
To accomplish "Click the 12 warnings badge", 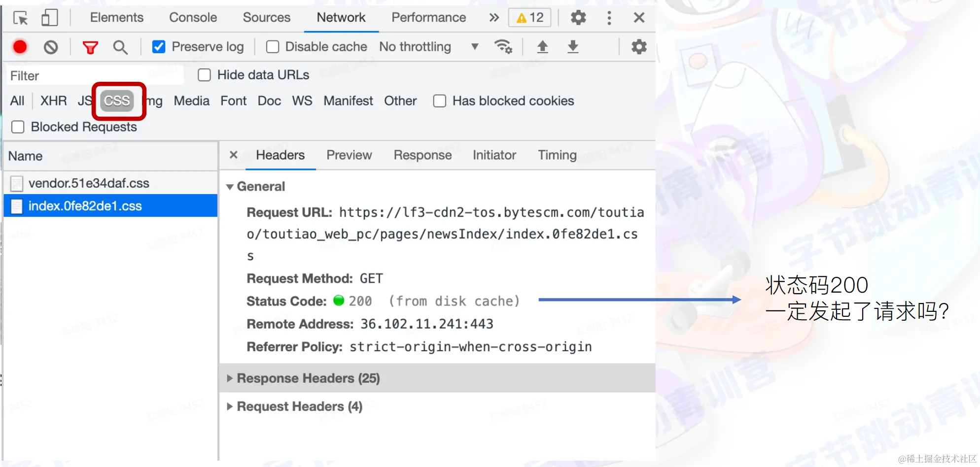I will coord(529,18).
